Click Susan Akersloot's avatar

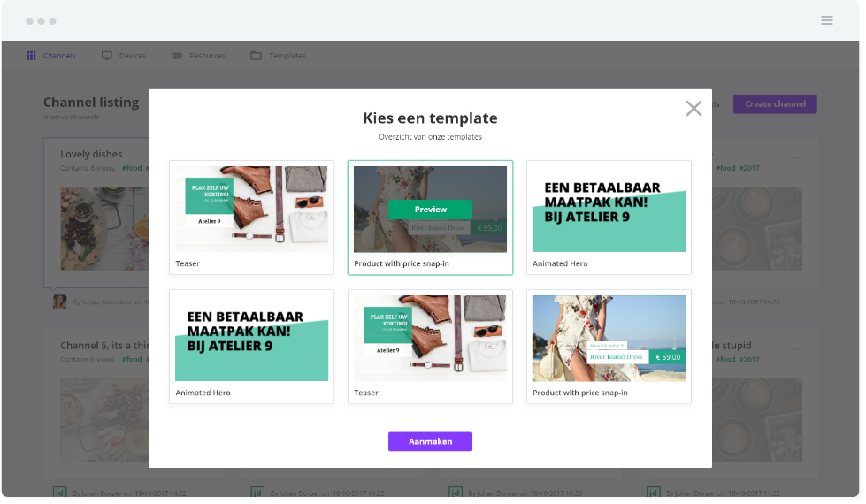pos(59,302)
